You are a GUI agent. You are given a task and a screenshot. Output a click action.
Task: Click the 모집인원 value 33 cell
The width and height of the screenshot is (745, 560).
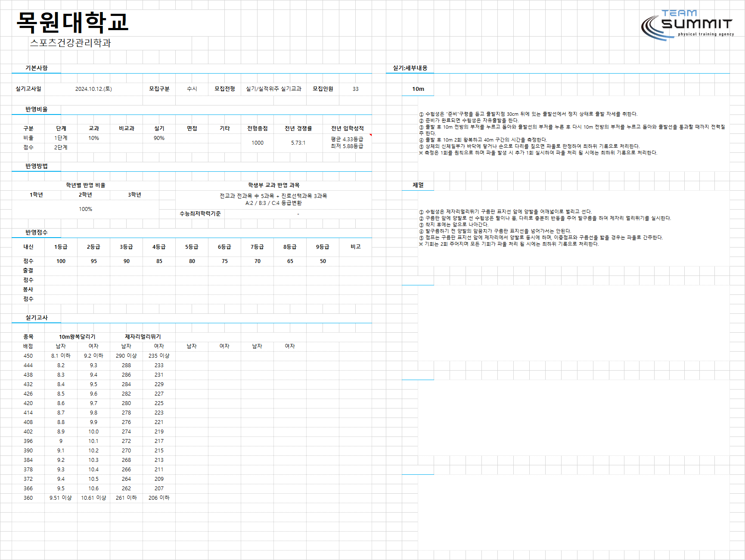click(x=355, y=89)
